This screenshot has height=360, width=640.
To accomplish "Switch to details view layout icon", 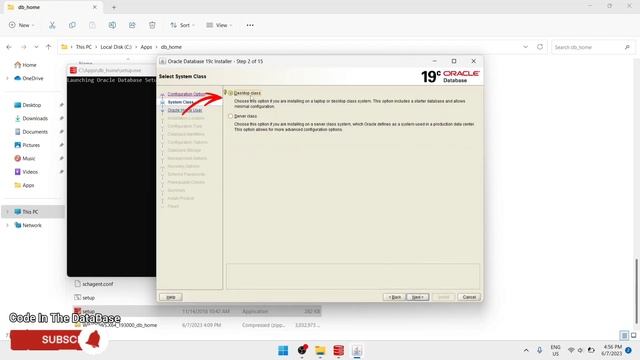I will pyautogui.click(x=624, y=336).
